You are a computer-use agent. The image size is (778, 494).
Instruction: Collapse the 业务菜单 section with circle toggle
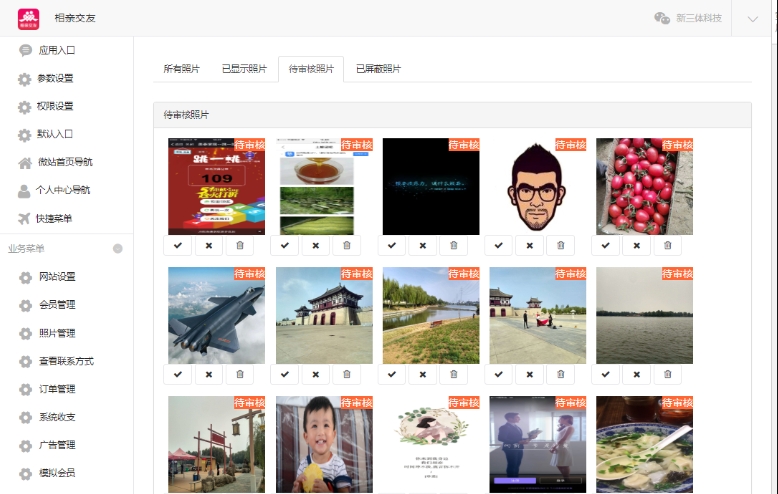tap(118, 248)
